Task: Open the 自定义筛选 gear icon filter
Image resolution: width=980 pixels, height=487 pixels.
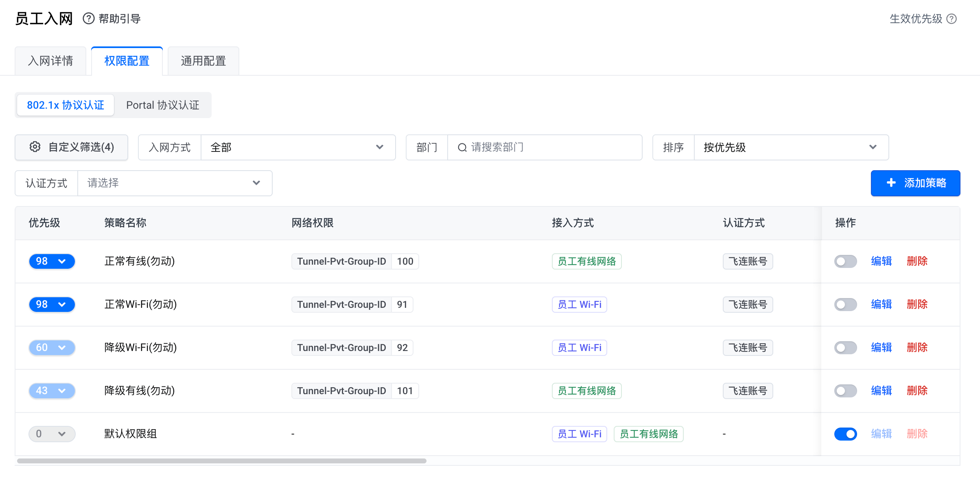Action: [x=35, y=147]
